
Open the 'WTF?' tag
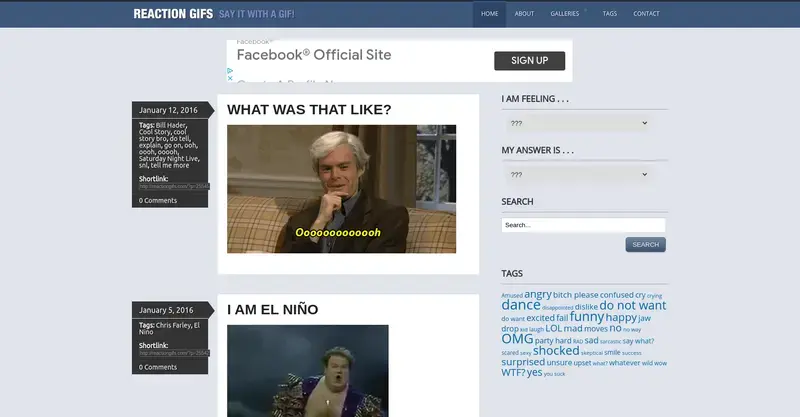coord(513,373)
